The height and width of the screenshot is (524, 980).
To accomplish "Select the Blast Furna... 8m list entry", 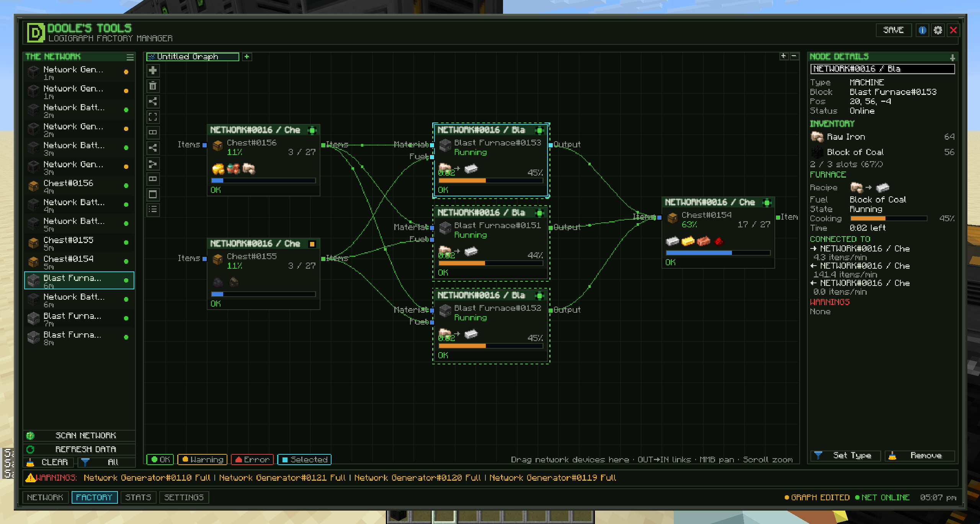I will pyautogui.click(x=79, y=338).
